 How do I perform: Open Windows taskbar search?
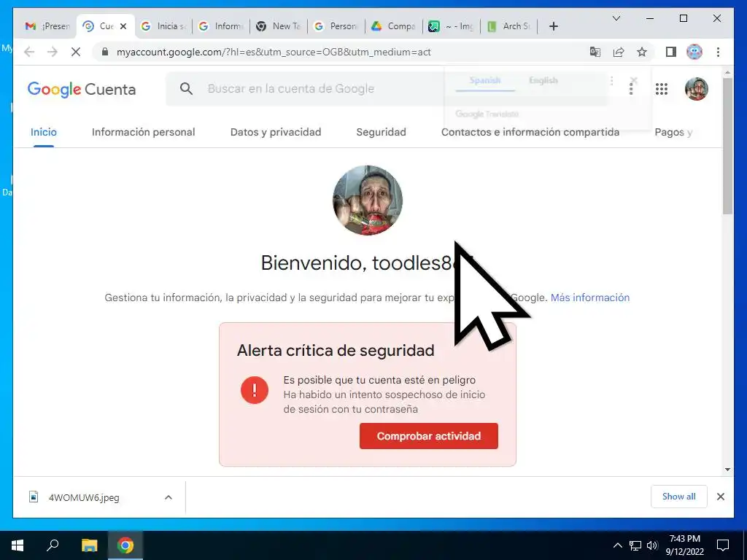(53, 545)
